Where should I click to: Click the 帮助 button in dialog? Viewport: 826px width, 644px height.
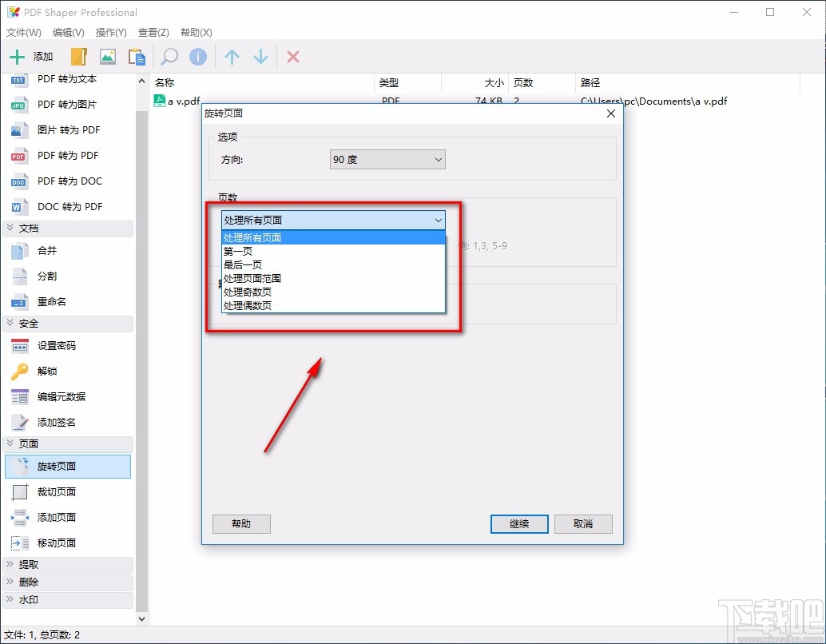(x=241, y=524)
